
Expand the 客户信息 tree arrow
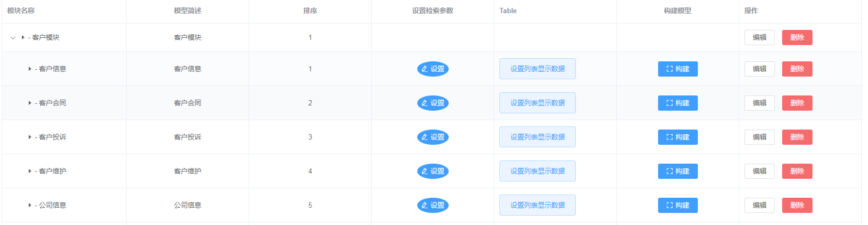pyautogui.click(x=30, y=69)
